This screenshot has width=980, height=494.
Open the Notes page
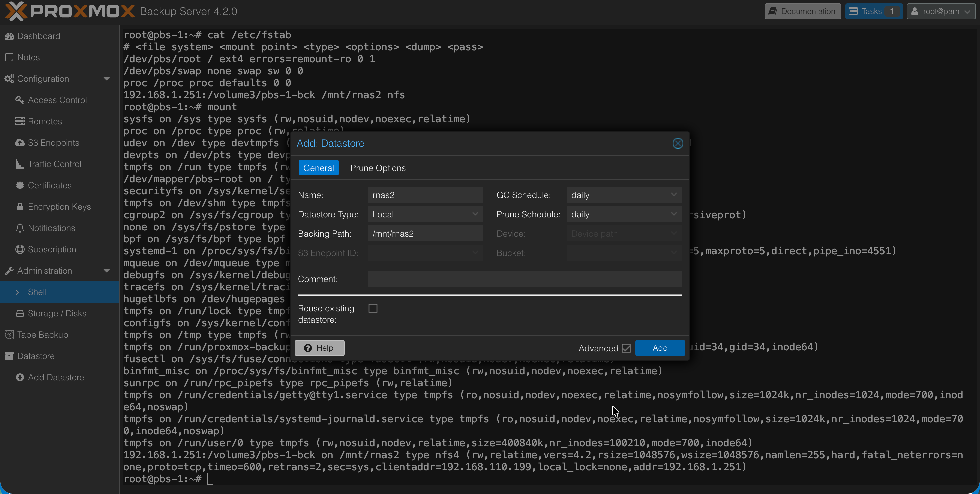click(x=60, y=57)
